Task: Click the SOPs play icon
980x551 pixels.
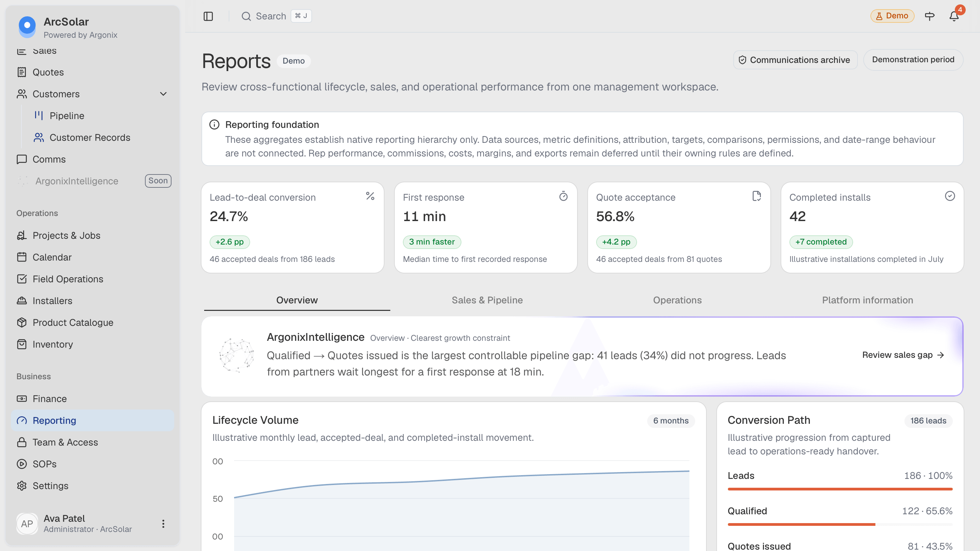Action: pyautogui.click(x=22, y=464)
